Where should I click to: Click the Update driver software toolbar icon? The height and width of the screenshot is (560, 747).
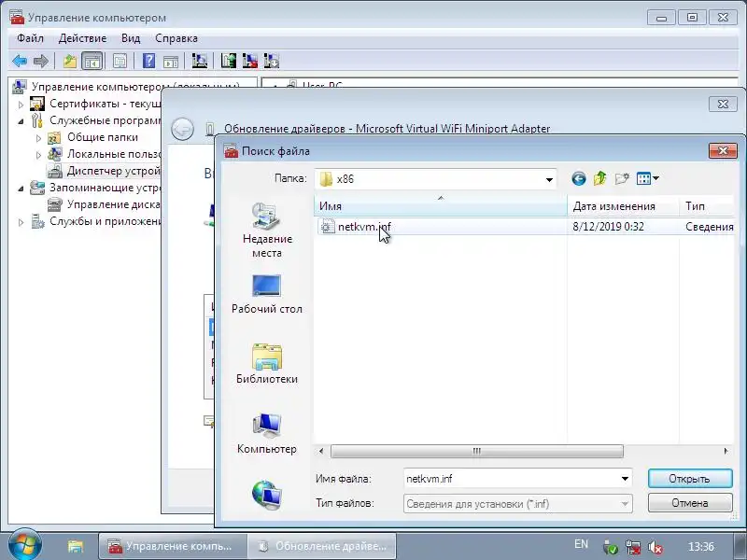coord(228,61)
